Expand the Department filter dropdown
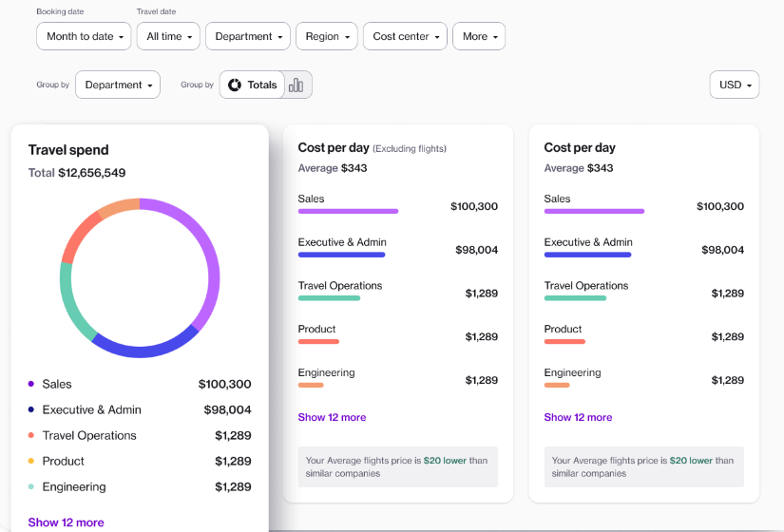784x532 pixels. (247, 36)
